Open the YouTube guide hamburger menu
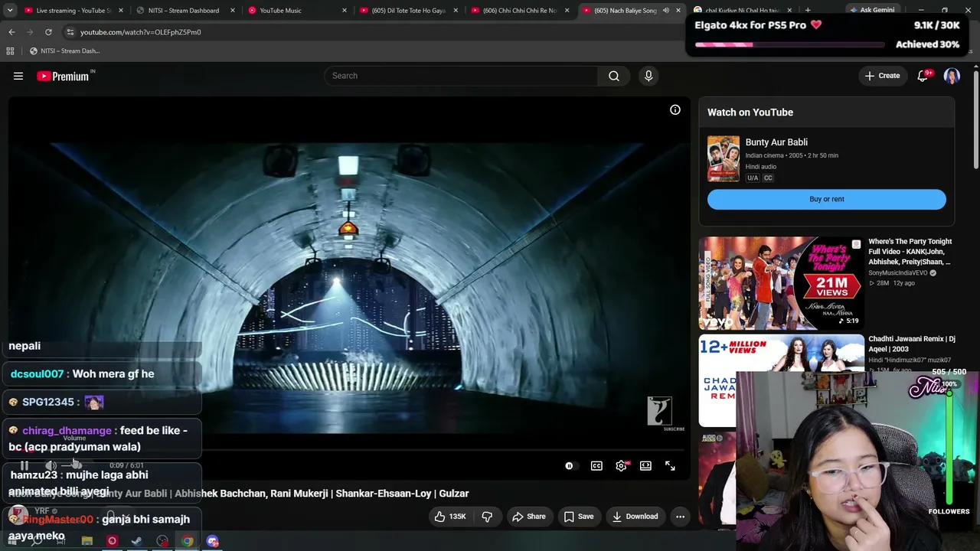This screenshot has height=551, width=980. point(18,76)
